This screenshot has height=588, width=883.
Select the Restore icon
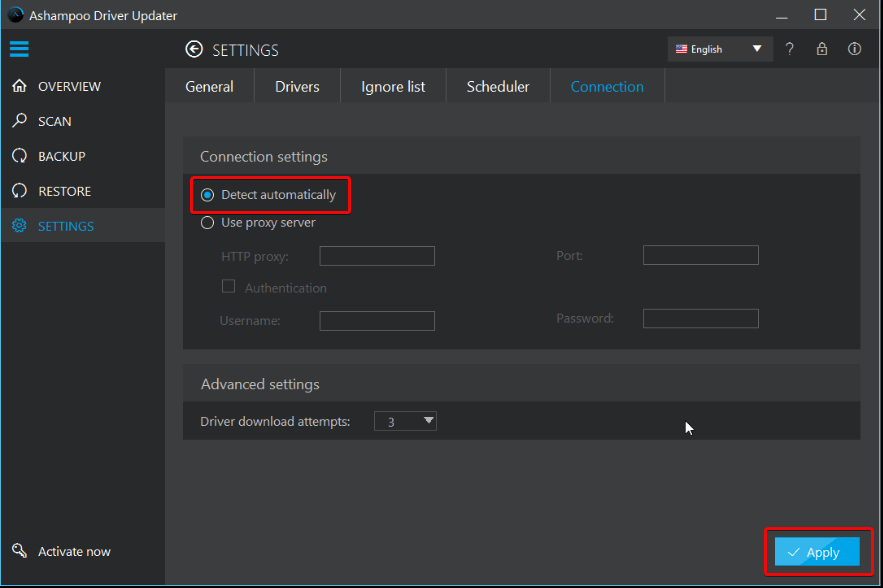pos(18,191)
